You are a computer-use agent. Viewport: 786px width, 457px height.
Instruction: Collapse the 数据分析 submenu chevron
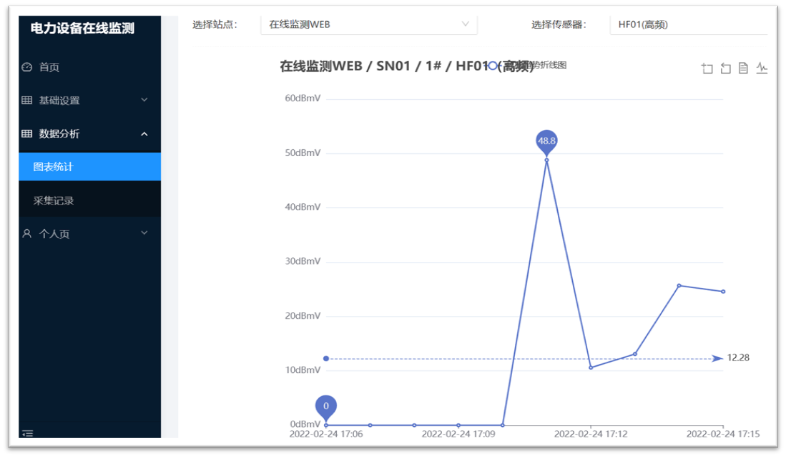[144, 134]
